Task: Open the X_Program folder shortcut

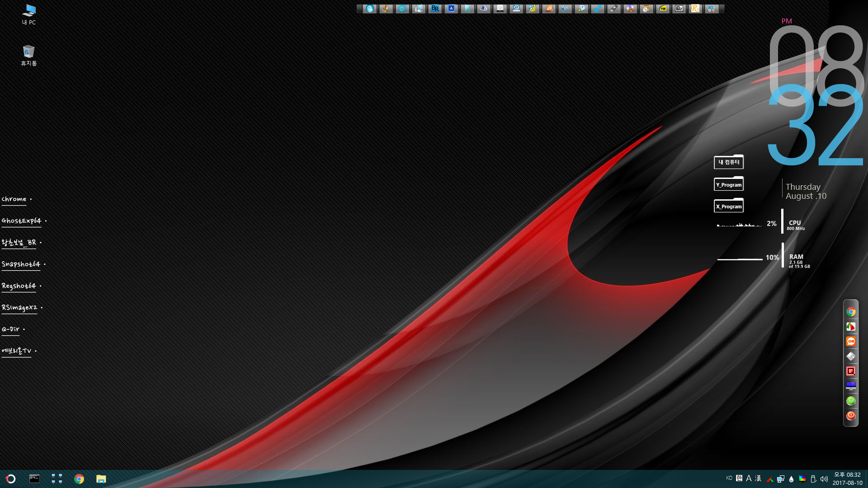Action: [729, 206]
